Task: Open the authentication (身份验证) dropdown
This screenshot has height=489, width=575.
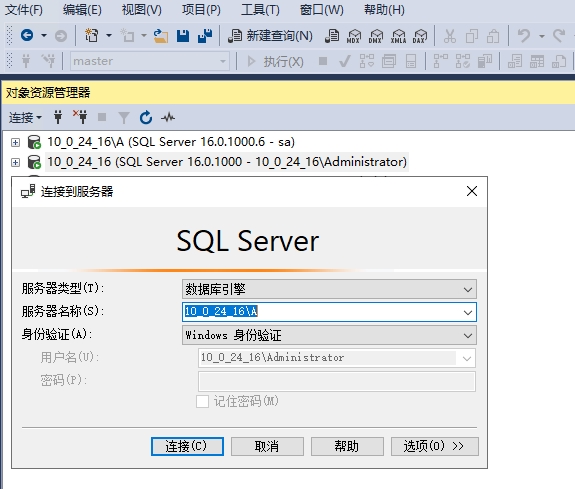Action: click(x=329, y=335)
